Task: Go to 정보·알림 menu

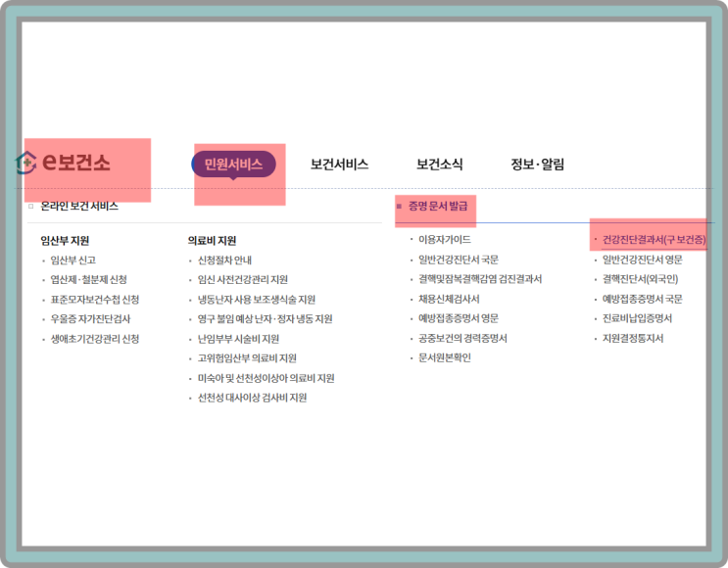Action: (x=537, y=165)
